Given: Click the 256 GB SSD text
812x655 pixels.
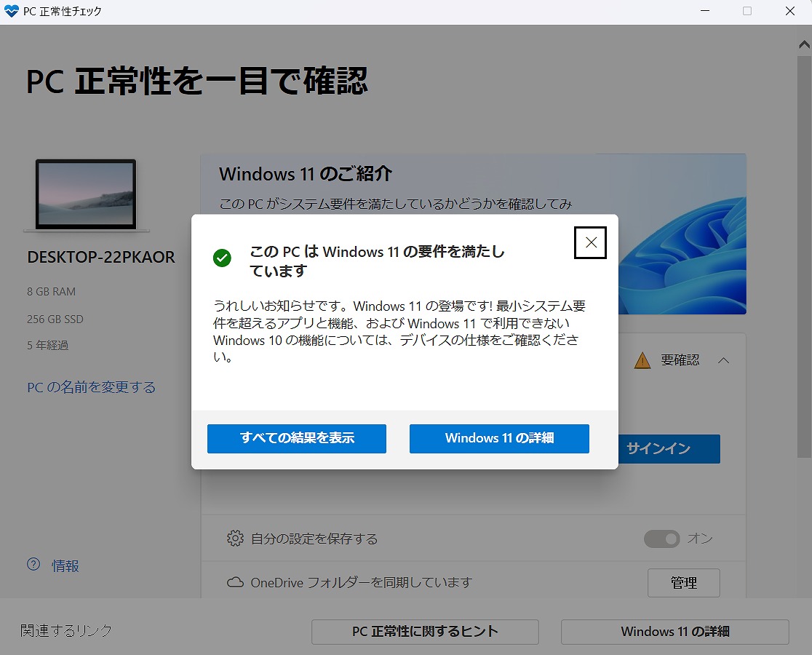Looking at the screenshot, I should point(55,319).
